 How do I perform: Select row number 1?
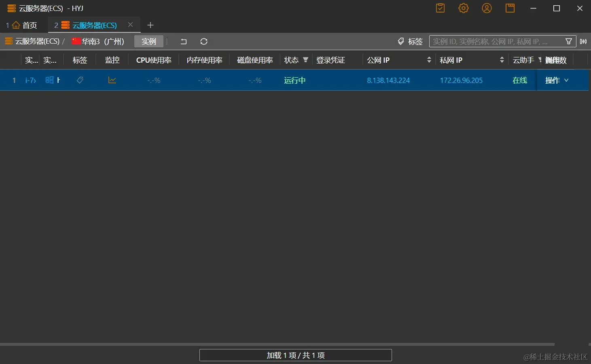[x=14, y=80]
